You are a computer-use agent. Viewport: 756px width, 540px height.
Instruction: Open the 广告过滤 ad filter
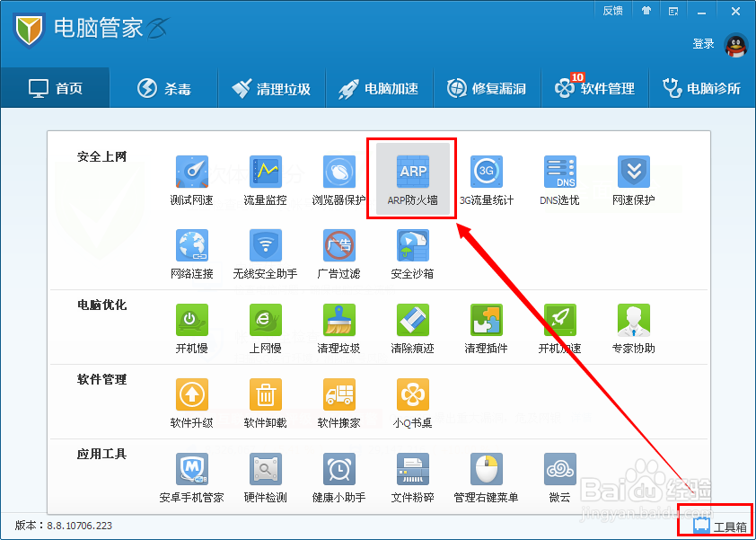[338, 250]
